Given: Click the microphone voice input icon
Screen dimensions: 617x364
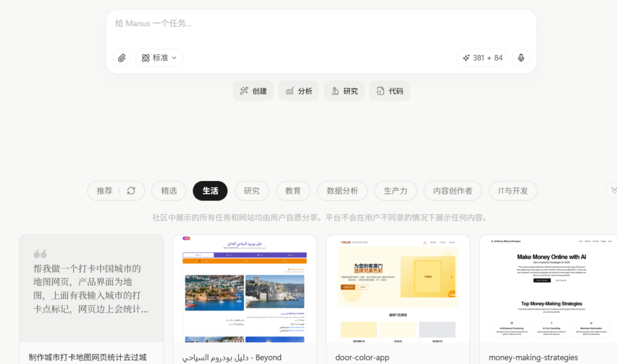Looking at the screenshot, I should 520,58.
